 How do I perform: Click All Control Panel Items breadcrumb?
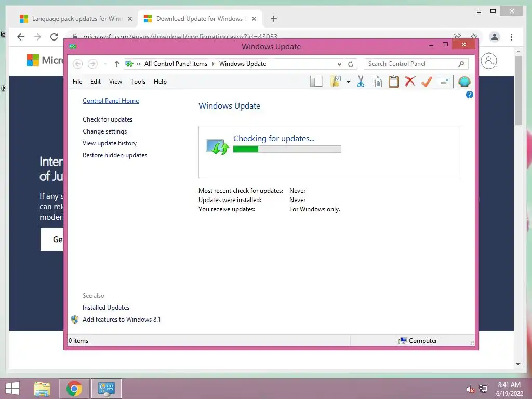click(x=176, y=64)
